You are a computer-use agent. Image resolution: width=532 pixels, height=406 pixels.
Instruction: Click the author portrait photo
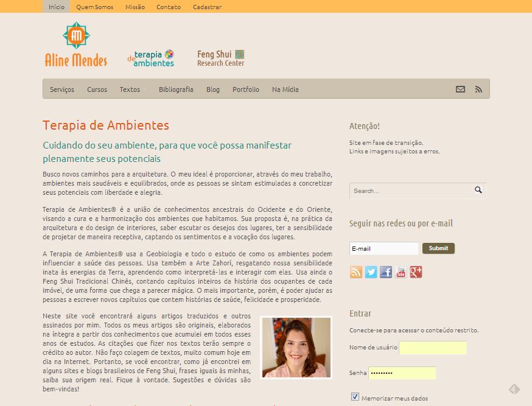pyautogui.click(x=296, y=348)
